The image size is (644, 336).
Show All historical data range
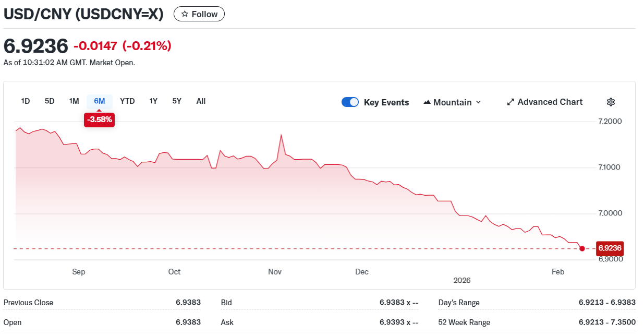[201, 101]
